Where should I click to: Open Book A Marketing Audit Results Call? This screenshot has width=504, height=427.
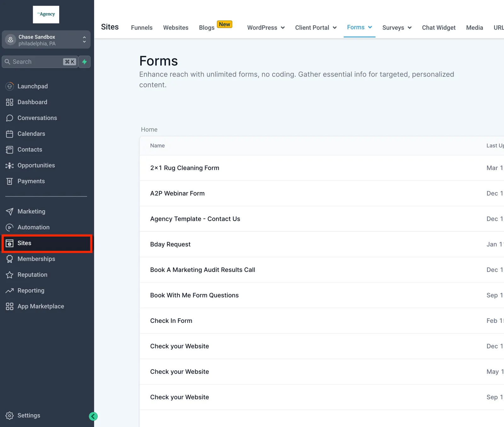203,270
